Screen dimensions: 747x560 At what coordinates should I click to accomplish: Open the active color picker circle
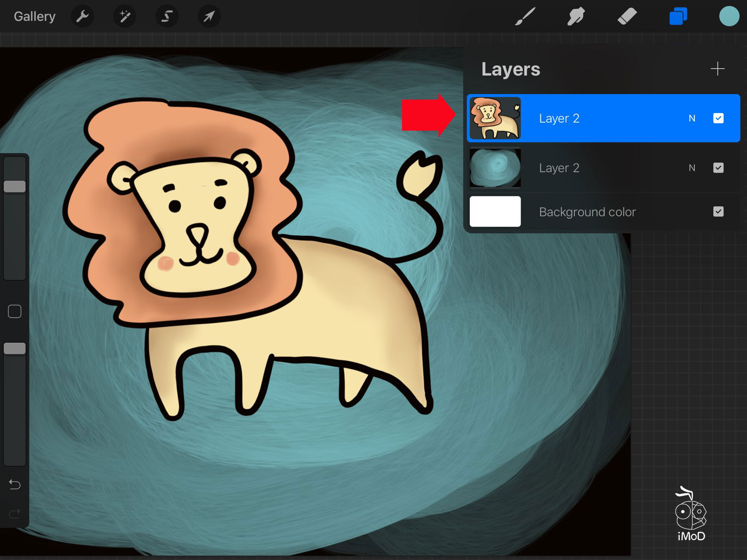tap(729, 17)
